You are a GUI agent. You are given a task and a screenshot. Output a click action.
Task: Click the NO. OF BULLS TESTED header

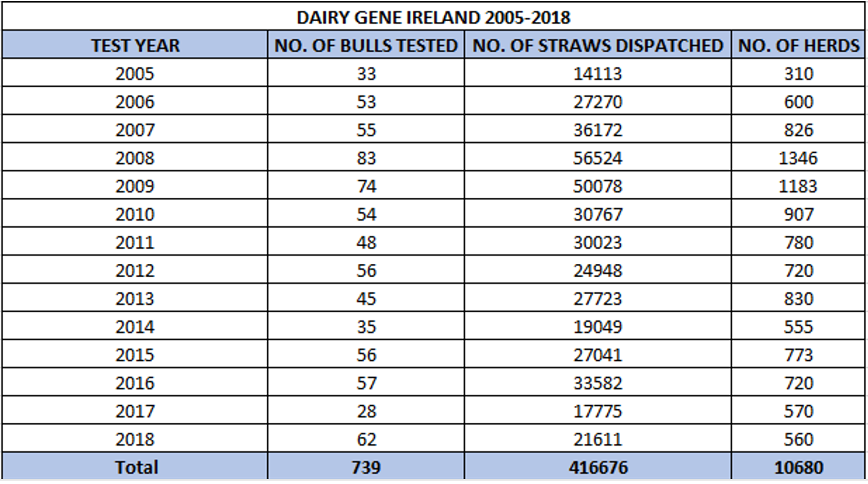click(x=366, y=45)
